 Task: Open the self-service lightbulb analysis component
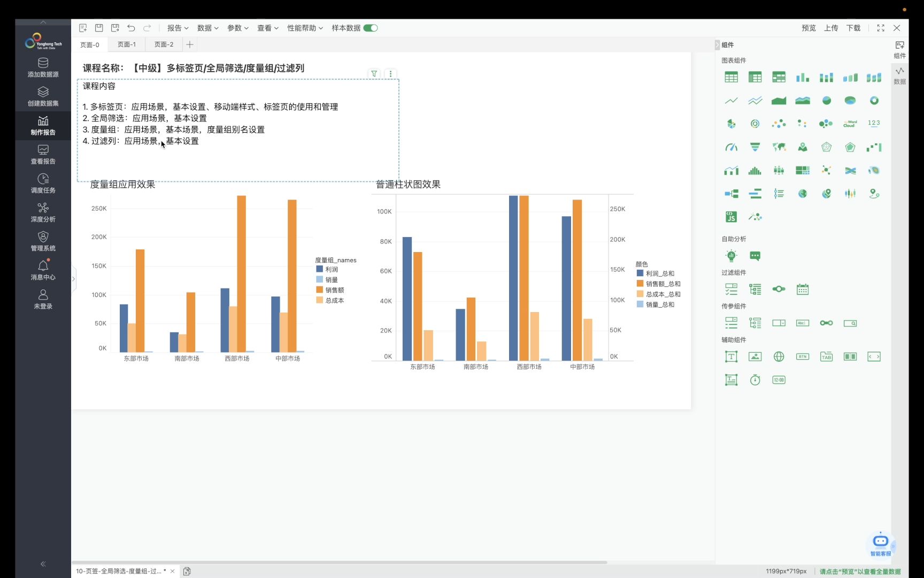(731, 256)
